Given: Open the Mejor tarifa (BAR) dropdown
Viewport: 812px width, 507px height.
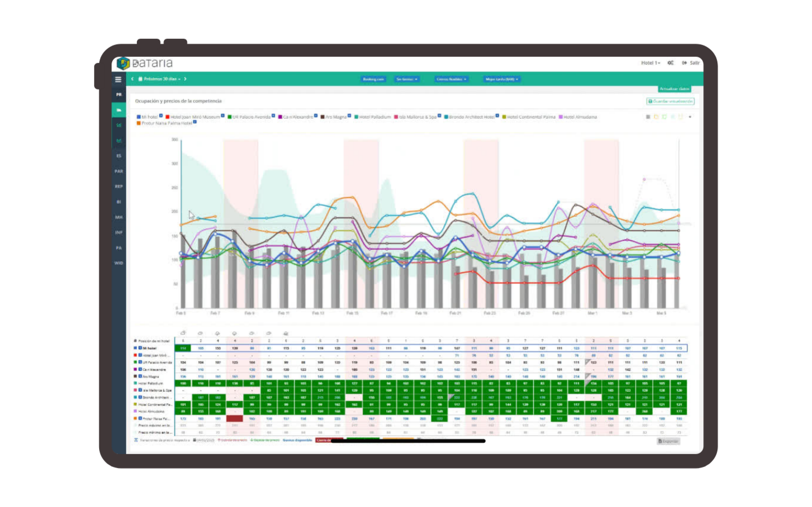Looking at the screenshot, I should coord(501,79).
